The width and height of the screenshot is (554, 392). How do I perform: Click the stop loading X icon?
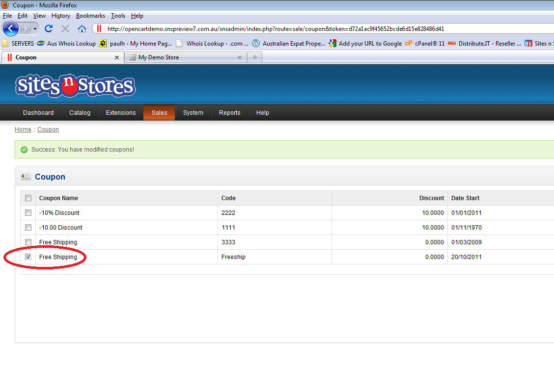[x=65, y=28]
